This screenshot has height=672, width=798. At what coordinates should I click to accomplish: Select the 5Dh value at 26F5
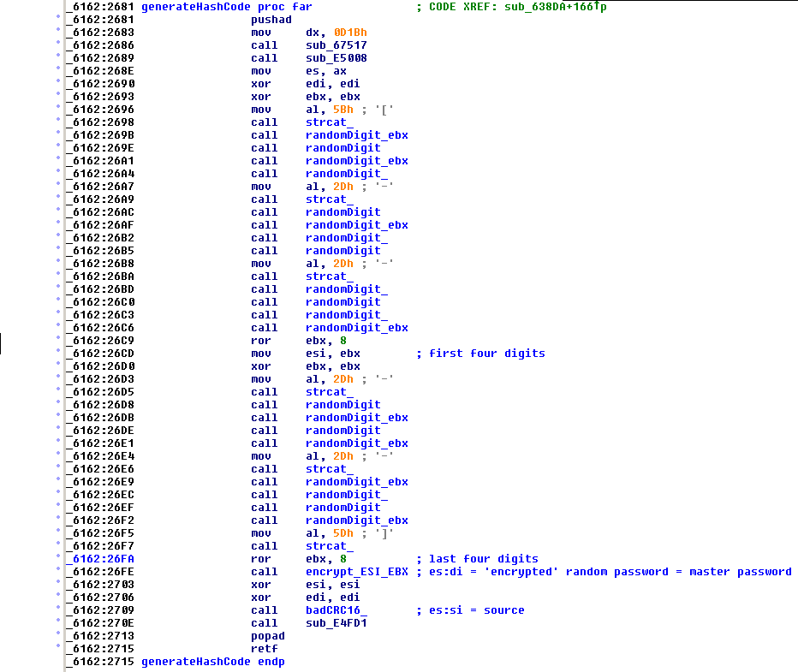(x=343, y=533)
